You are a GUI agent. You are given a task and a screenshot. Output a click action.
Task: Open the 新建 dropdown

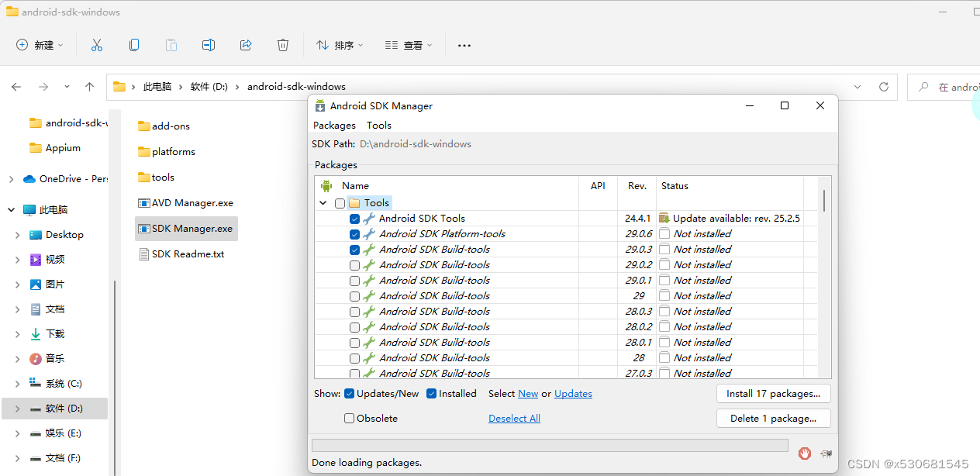point(40,45)
